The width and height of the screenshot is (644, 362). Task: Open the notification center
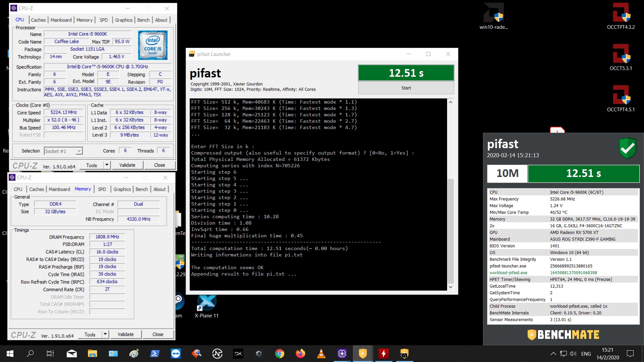[630, 354]
